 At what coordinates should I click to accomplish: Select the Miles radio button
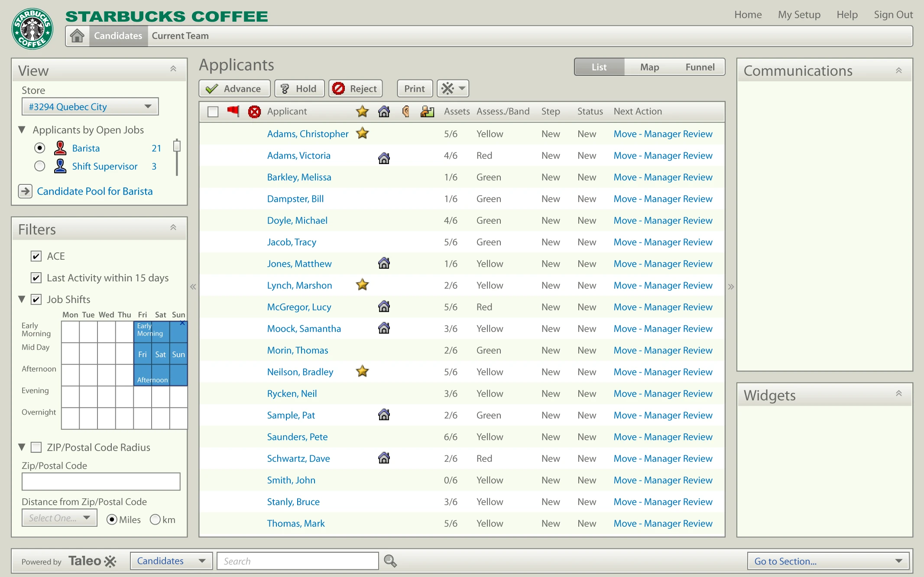point(112,519)
